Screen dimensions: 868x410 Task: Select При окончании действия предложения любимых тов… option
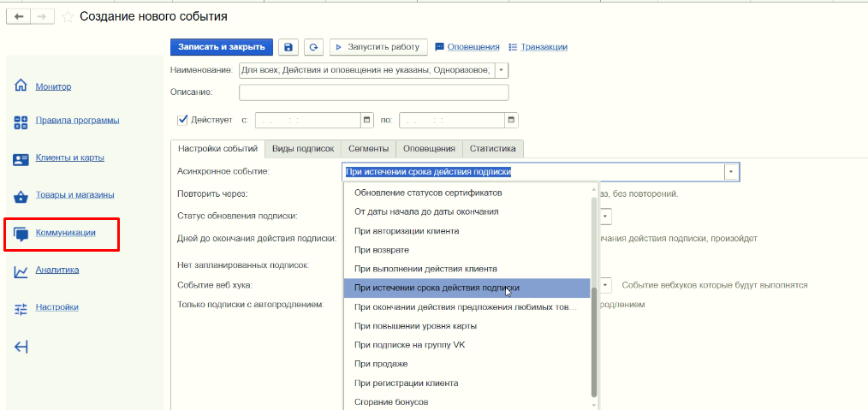click(x=467, y=307)
